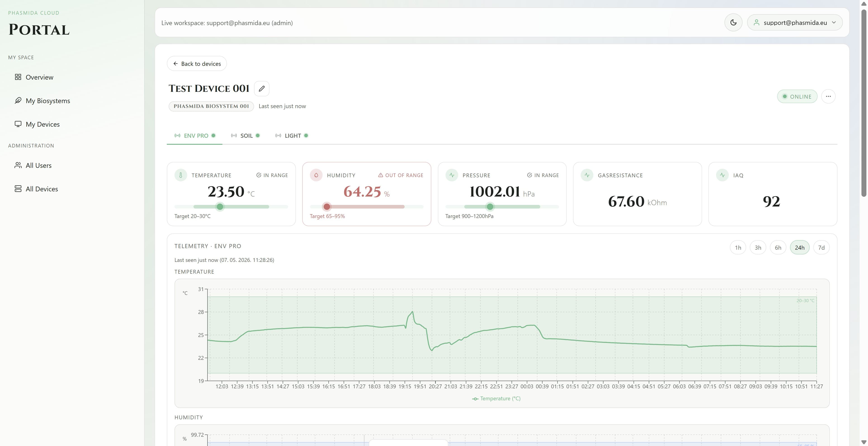This screenshot has height=446, width=868.
Task: Click the SOIL sensor signal icon
Action: (x=234, y=135)
